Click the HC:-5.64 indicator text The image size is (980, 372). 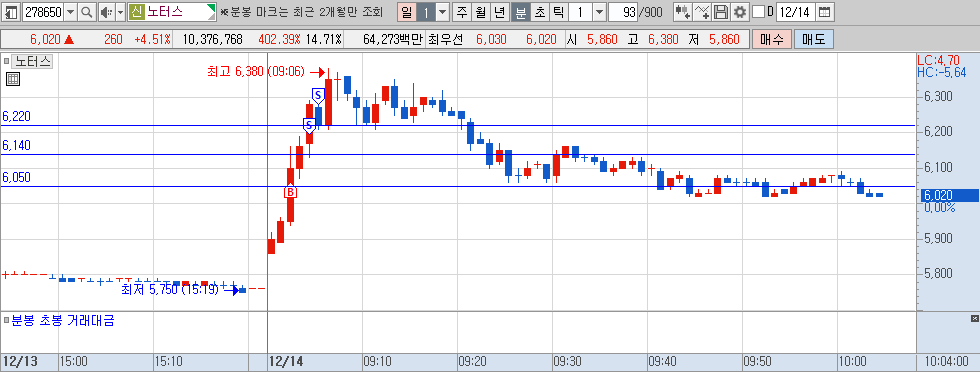pos(941,73)
